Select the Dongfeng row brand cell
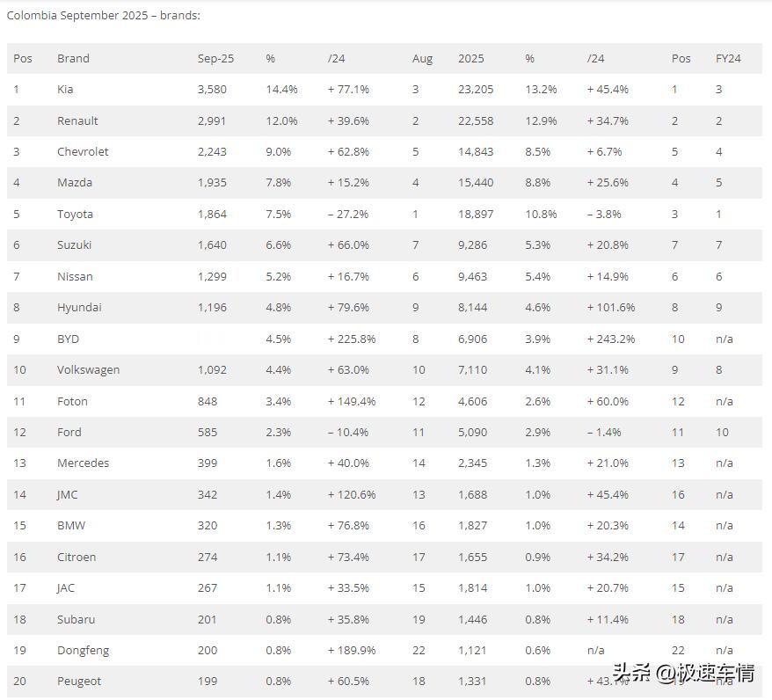 83,651
